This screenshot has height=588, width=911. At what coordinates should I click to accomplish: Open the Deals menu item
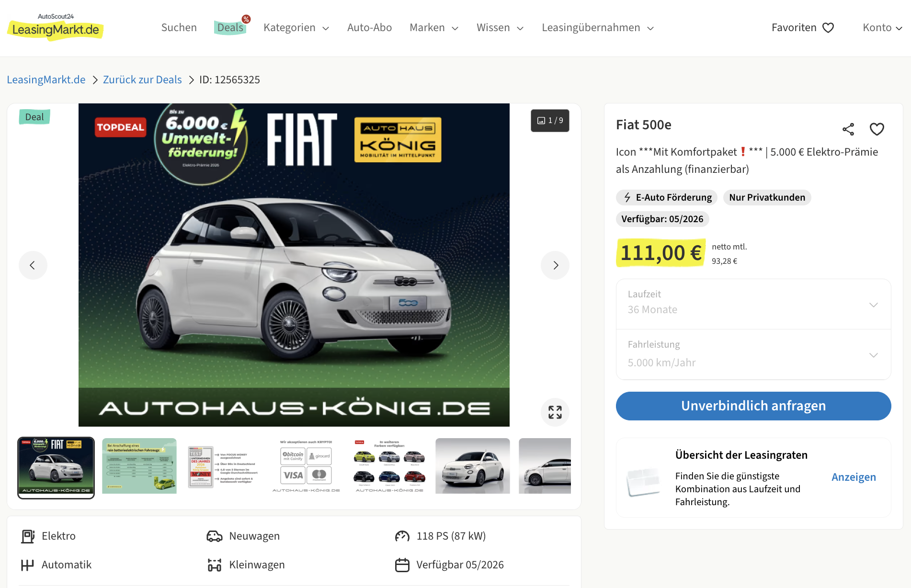pos(230,27)
